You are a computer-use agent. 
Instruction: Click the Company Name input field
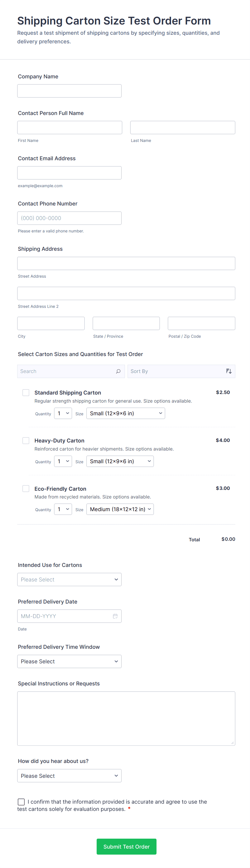[x=69, y=91]
